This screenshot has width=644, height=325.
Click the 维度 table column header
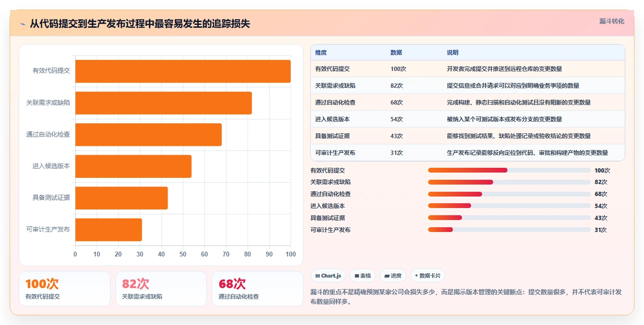[321, 53]
